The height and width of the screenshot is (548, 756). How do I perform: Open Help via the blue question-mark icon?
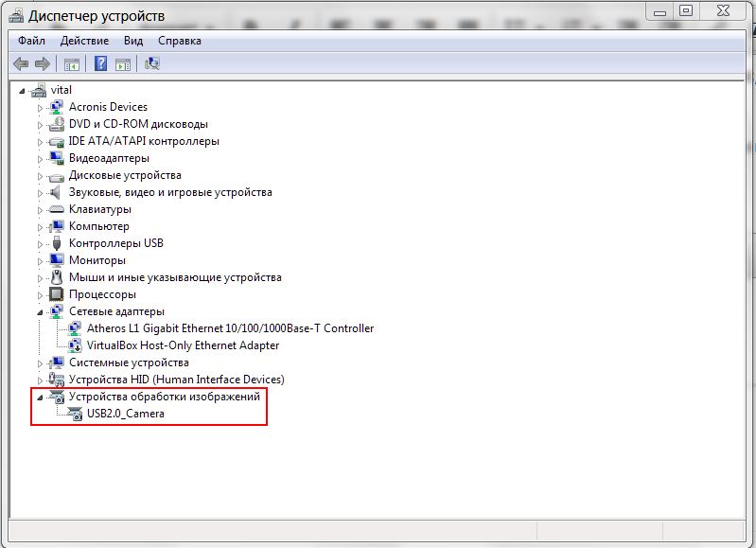[x=100, y=63]
